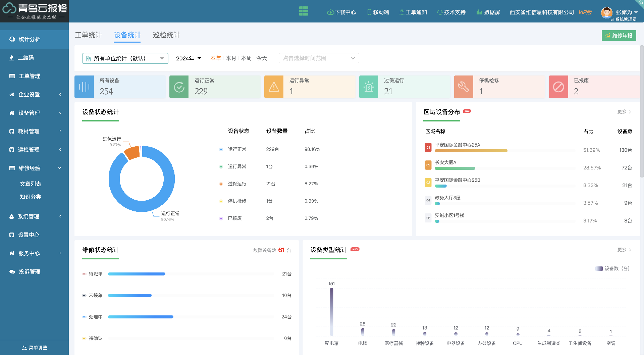Viewport: 644px width, 355px height.
Task: Select the 今天 time filter
Action: point(262,58)
